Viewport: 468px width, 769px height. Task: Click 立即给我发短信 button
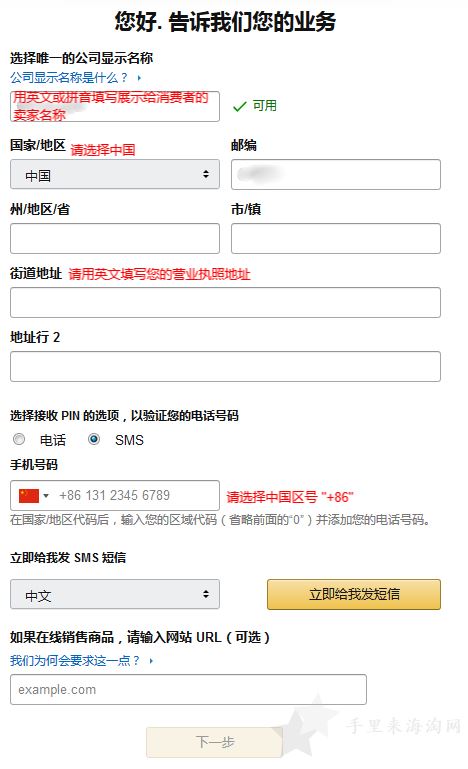[354, 594]
